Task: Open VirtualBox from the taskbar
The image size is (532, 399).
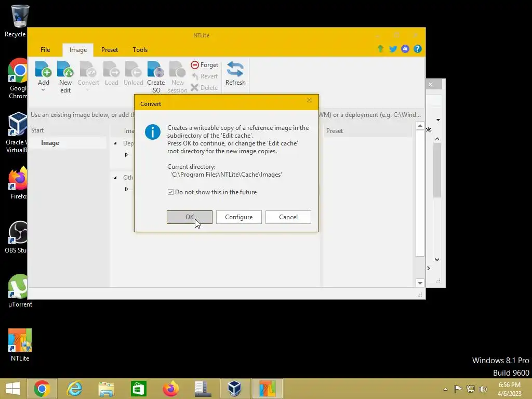Action: pyautogui.click(x=235, y=389)
